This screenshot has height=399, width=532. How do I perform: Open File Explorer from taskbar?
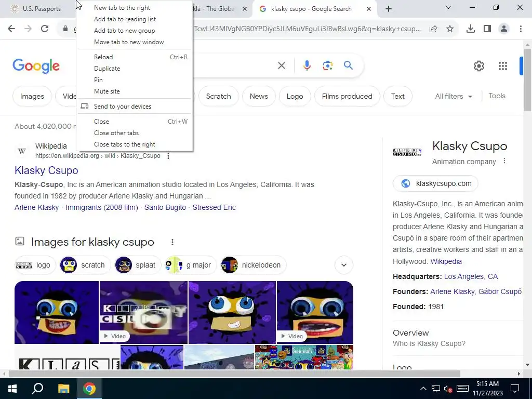[x=63, y=389]
